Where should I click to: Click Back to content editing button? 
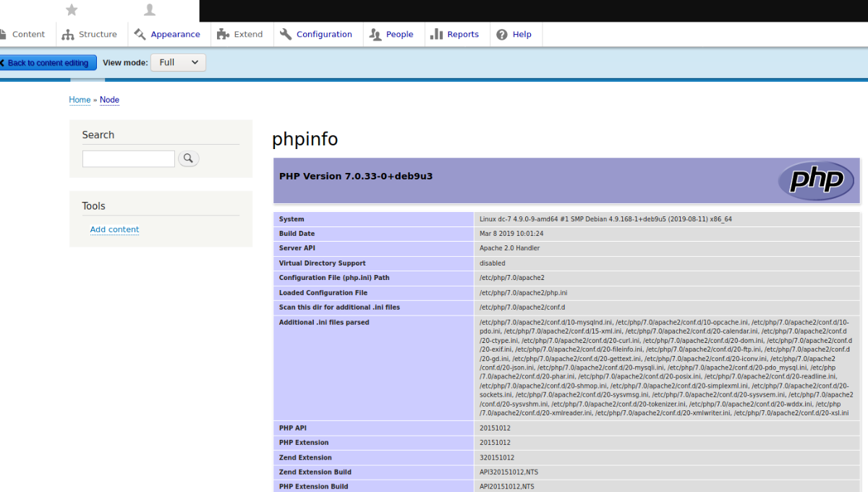[x=46, y=63]
